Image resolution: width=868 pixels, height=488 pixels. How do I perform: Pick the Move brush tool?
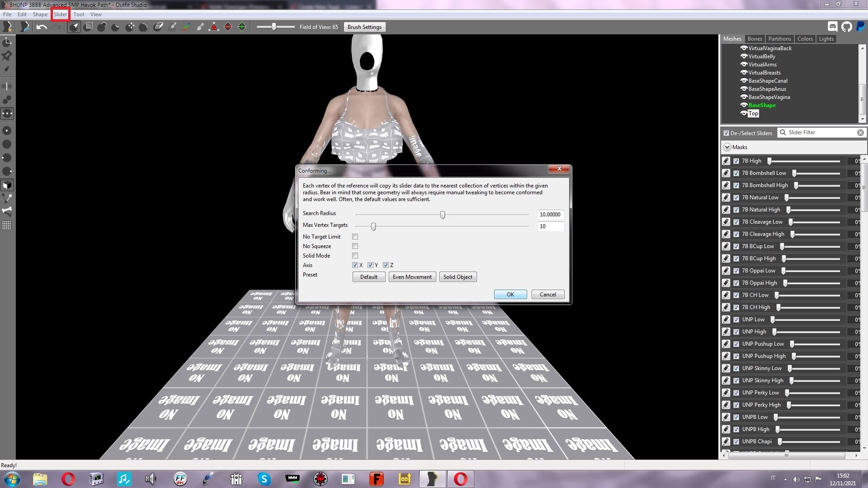tap(130, 27)
